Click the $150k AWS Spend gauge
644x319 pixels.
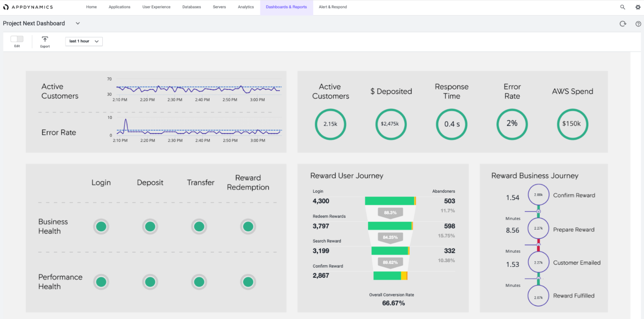[572, 124]
